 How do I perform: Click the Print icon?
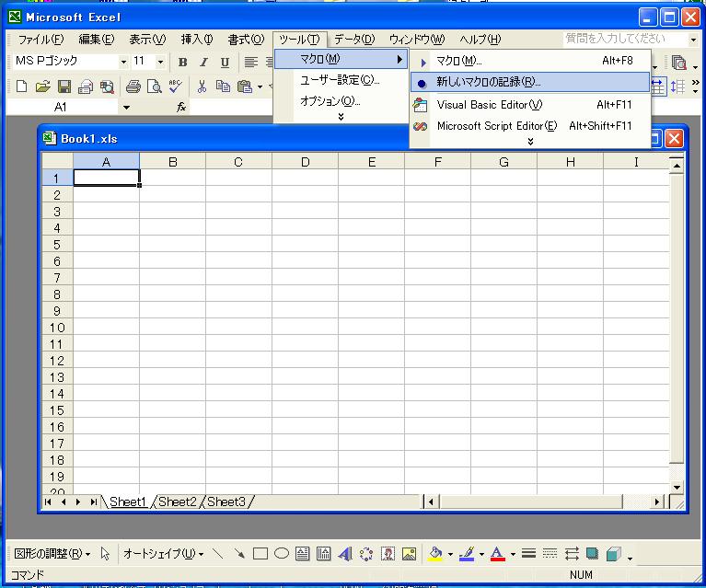click(x=133, y=86)
